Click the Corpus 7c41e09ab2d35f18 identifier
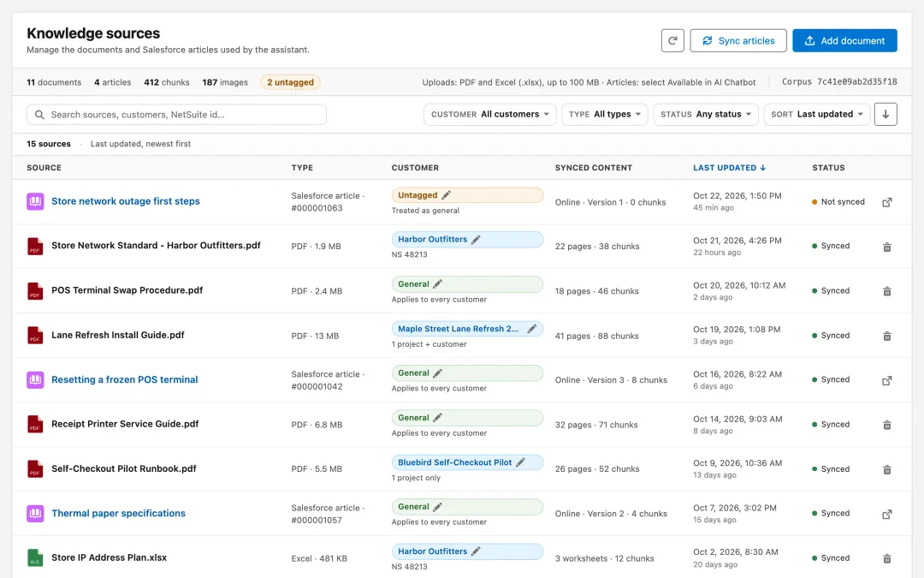Screen dimensions: 924x578 point(839,82)
